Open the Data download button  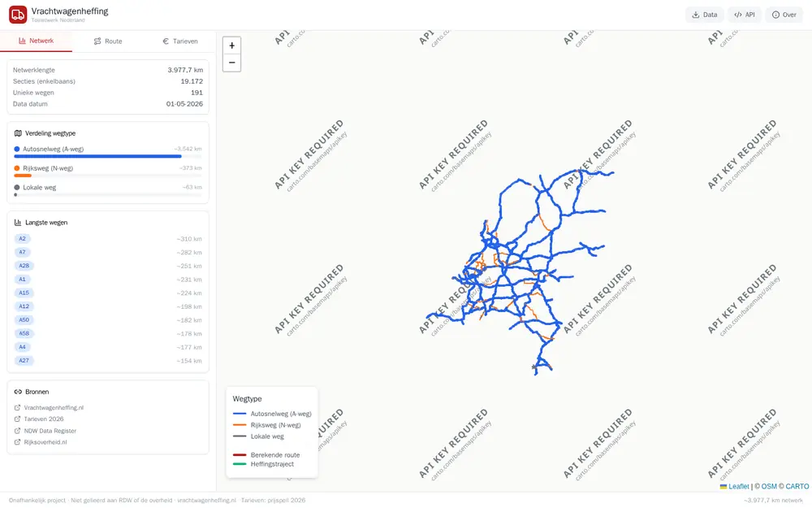pos(705,15)
